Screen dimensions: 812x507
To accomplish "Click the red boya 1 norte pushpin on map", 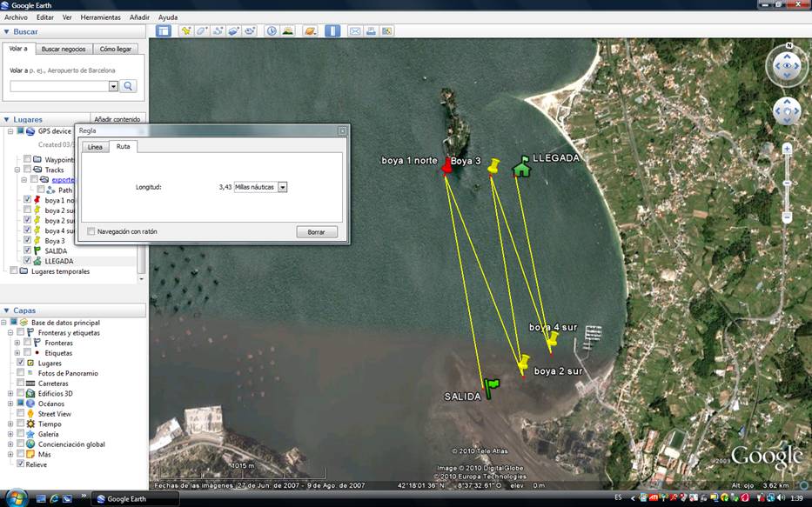I will tap(446, 165).
